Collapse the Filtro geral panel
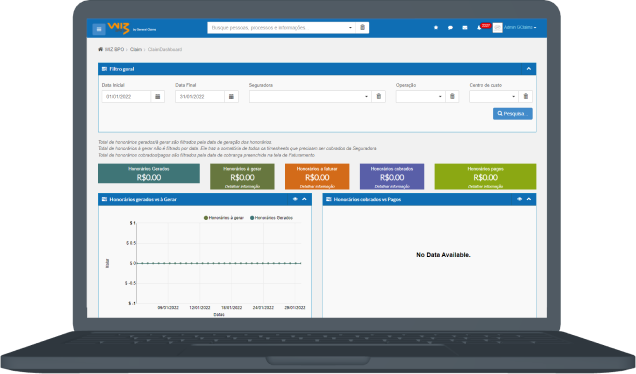This screenshot has height=374, width=636. pyautogui.click(x=529, y=69)
